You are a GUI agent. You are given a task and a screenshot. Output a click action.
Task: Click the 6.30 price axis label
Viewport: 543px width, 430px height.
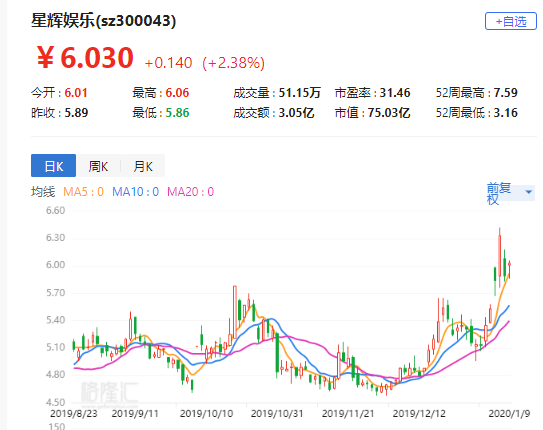55,238
